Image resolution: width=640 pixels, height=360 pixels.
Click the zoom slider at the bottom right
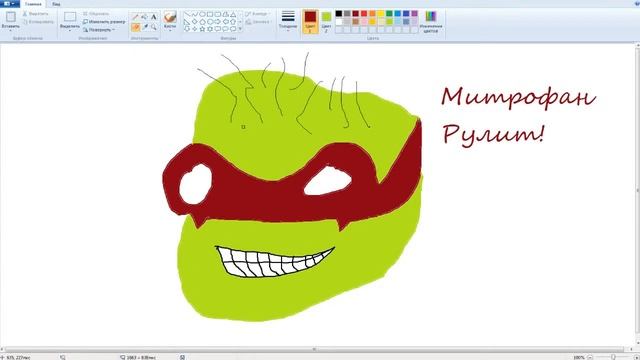(x=613, y=357)
